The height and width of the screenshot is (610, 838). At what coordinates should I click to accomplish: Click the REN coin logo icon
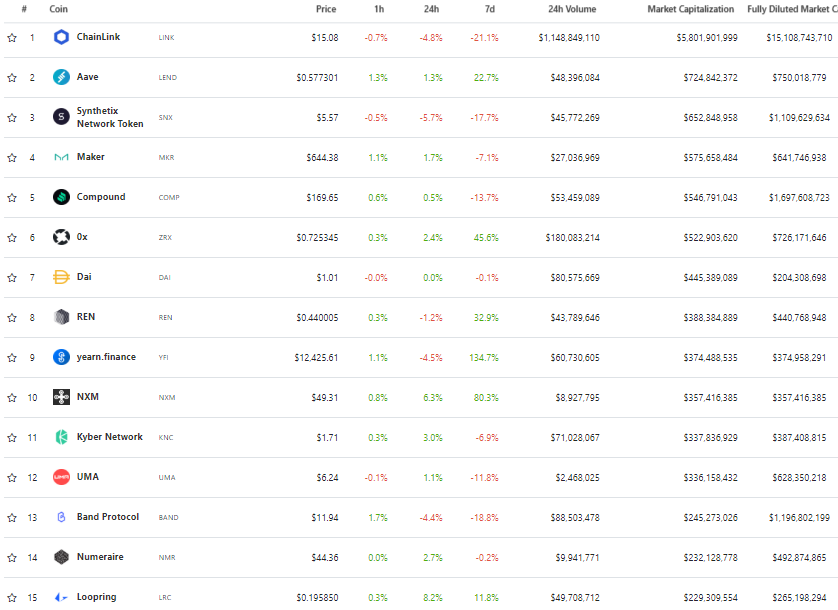point(61,317)
